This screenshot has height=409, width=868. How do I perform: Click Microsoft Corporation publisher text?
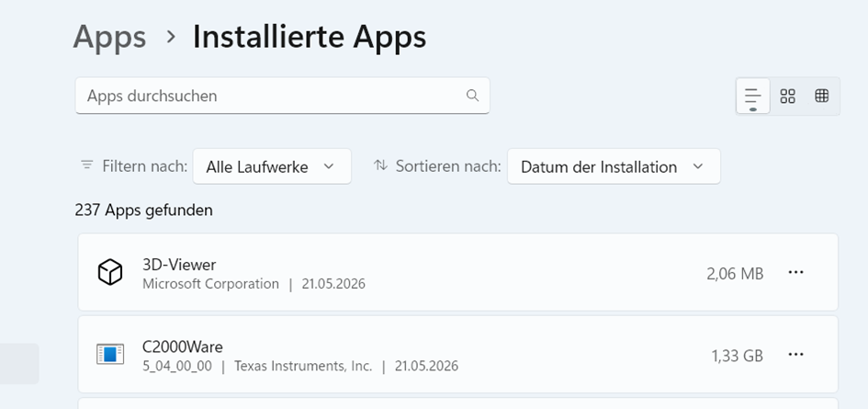[x=211, y=284]
